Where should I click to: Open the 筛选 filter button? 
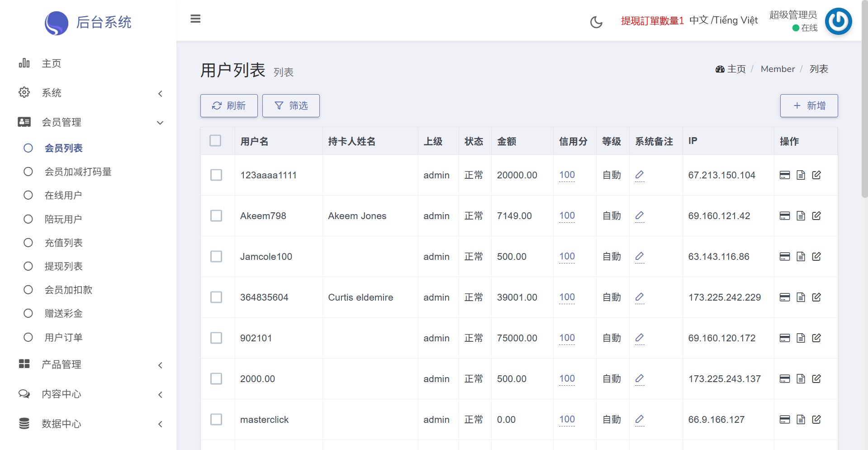(291, 106)
